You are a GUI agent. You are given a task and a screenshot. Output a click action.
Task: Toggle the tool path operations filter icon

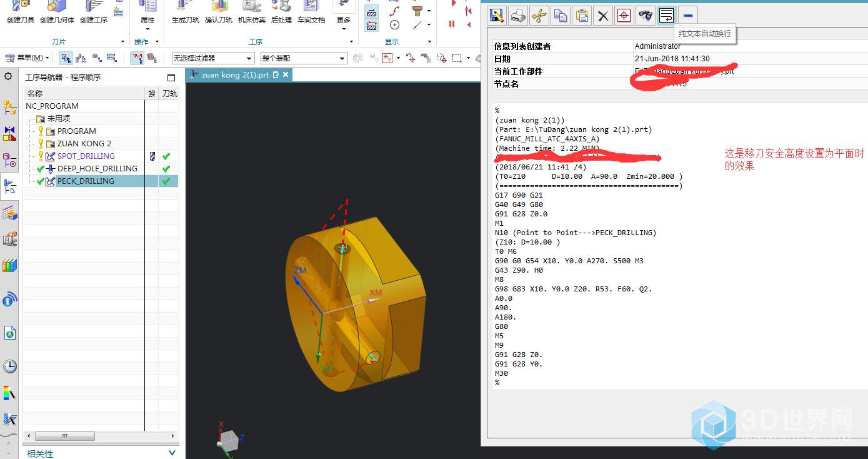point(137,58)
